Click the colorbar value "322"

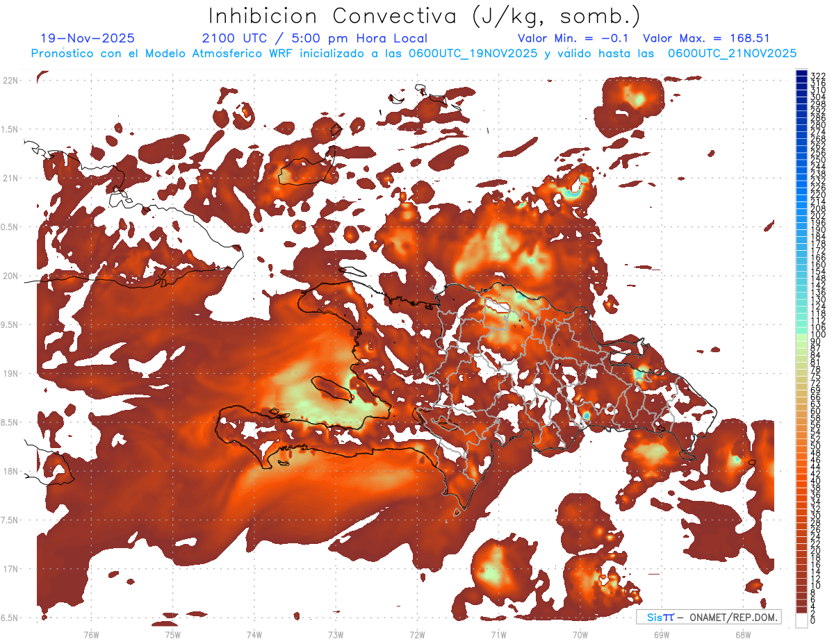tap(818, 75)
